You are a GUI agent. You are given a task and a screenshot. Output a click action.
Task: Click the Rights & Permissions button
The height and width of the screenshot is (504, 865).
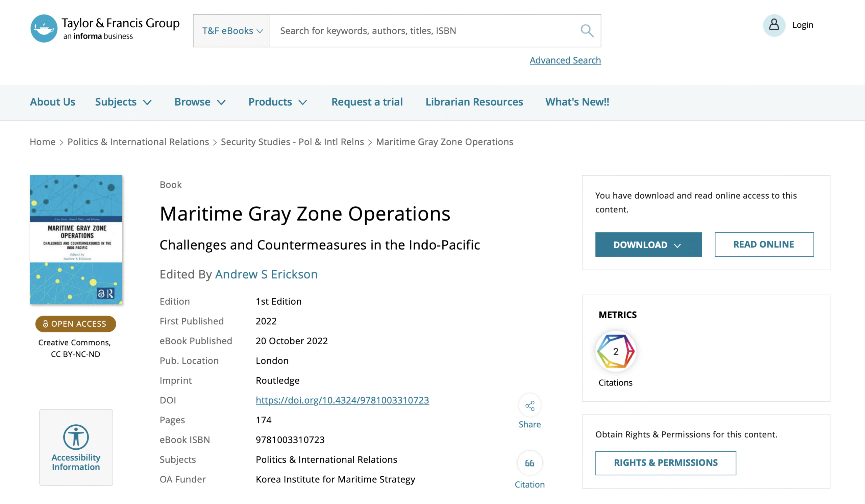point(665,462)
